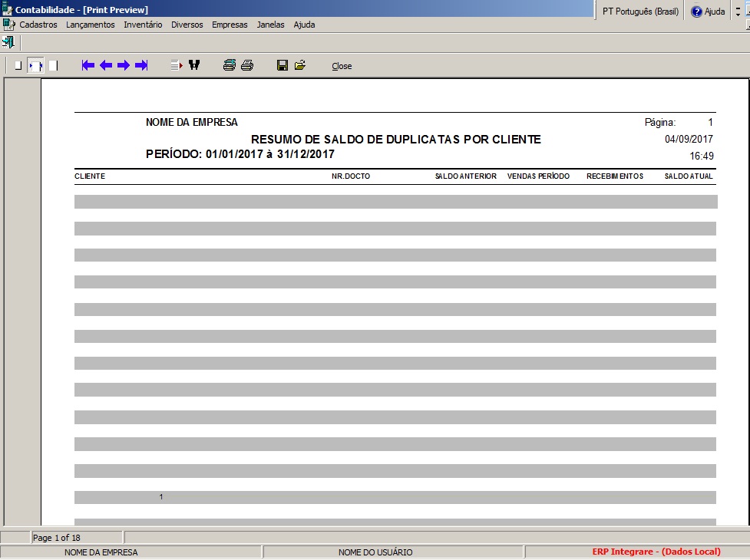
Task: Open PT Português (Brasil) language selector
Action: click(x=640, y=12)
